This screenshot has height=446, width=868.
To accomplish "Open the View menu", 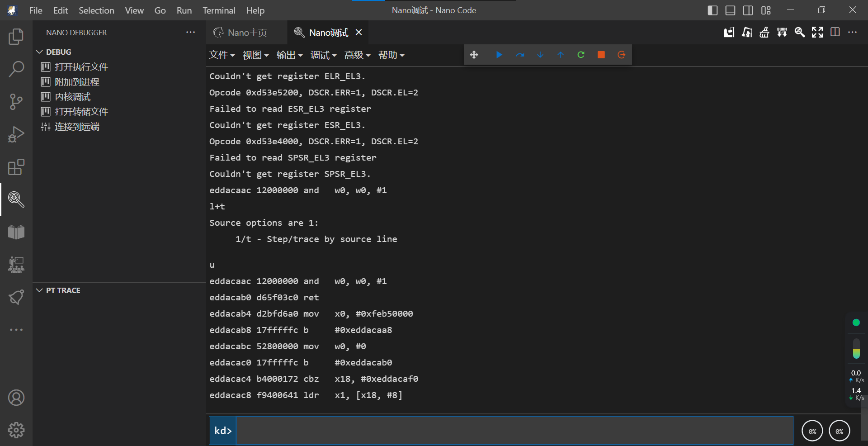I will pyautogui.click(x=134, y=10).
